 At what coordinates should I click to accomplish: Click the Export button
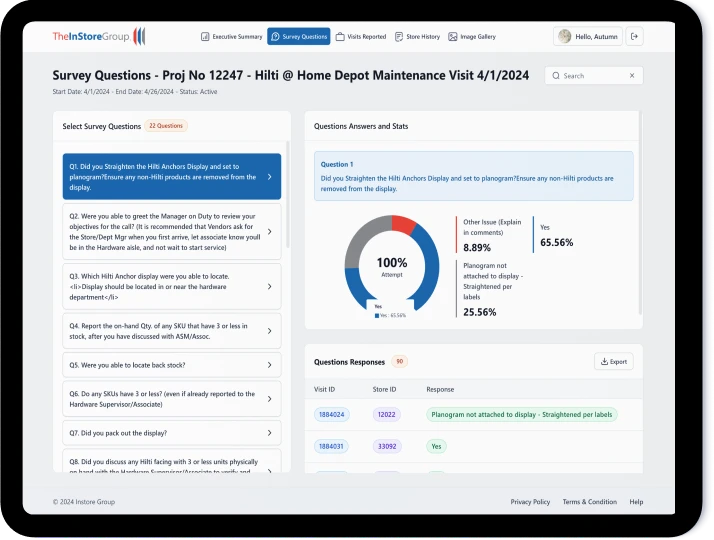pyautogui.click(x=613, y=362)
